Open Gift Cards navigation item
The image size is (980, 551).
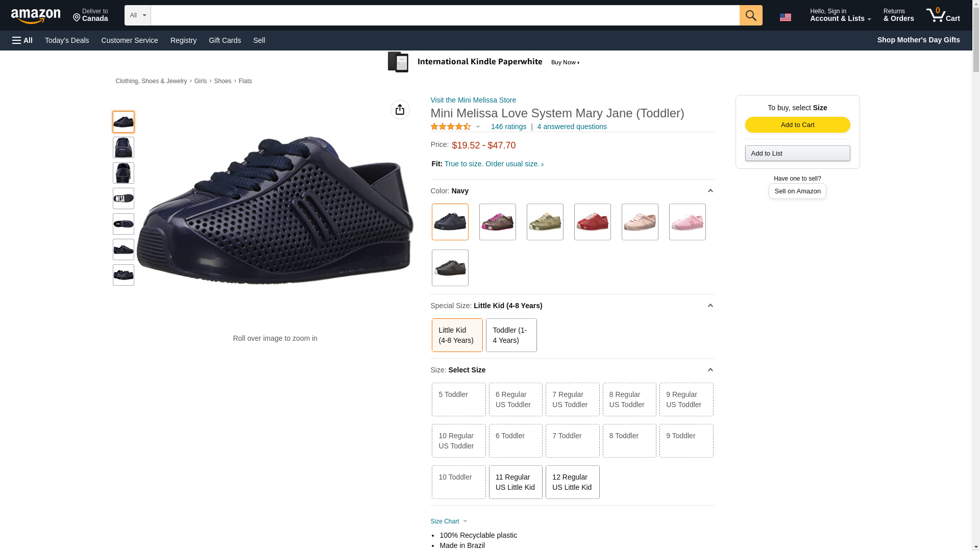tap(225, 40)
